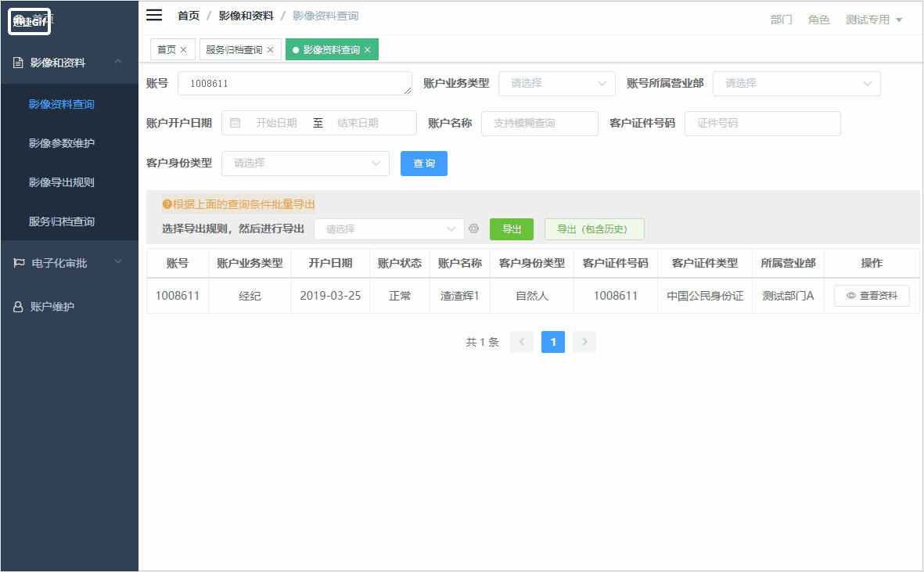Click the 结束日期 date field
The width and height of the screenshot is (924, 572).
pos(358,123)
